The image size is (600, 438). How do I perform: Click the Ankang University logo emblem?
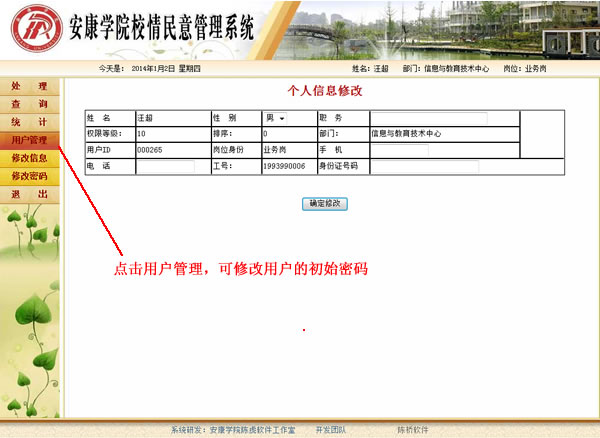tap(31, 29)
